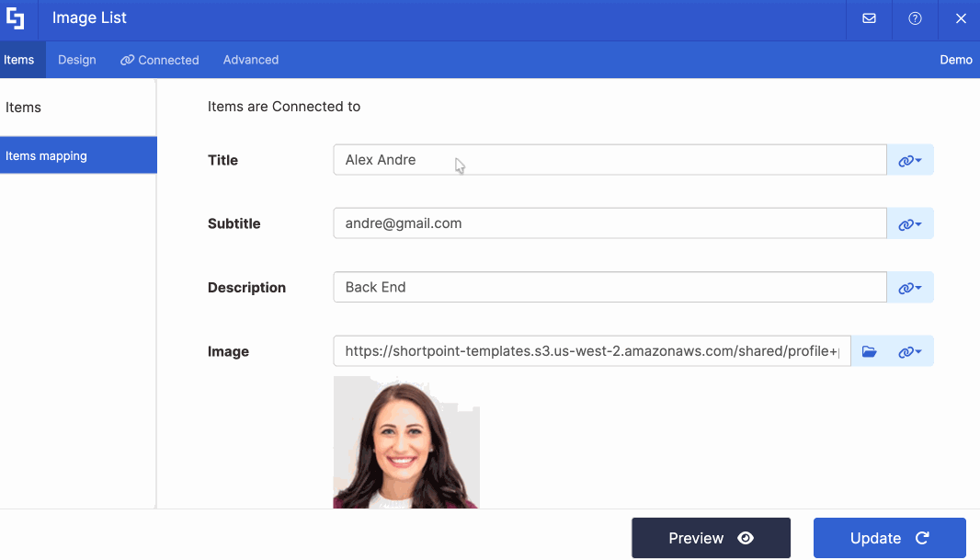The image size is (980, 560).
Task: Click the Description input field
Action: point(610,288)
